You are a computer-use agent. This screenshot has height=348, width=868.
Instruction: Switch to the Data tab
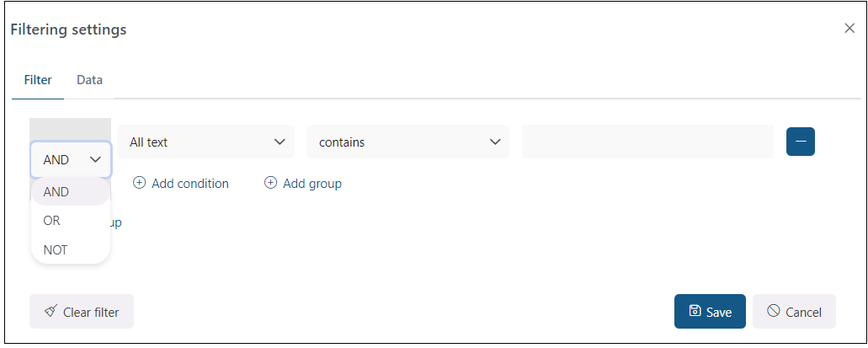(x=89, y=80)
